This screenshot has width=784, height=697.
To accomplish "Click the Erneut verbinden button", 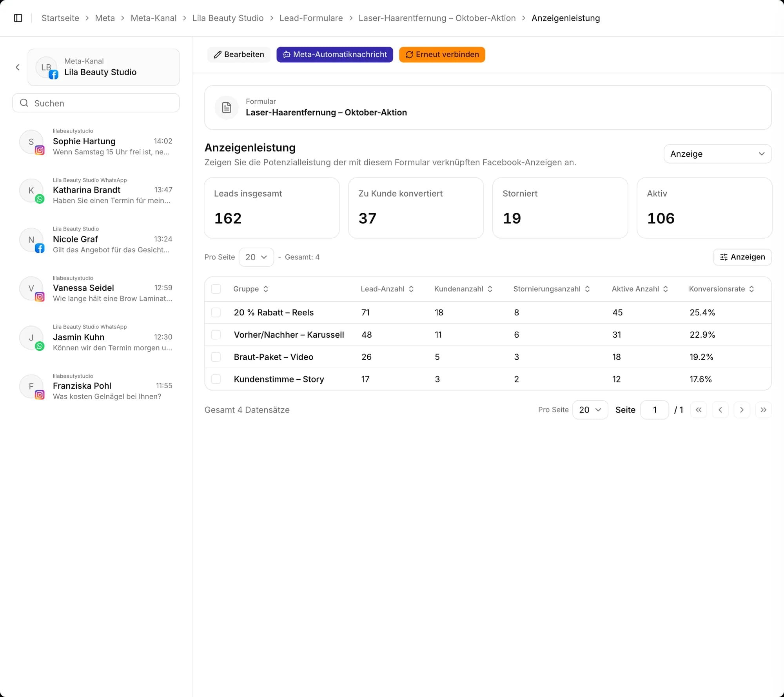I will coord(442,54).
